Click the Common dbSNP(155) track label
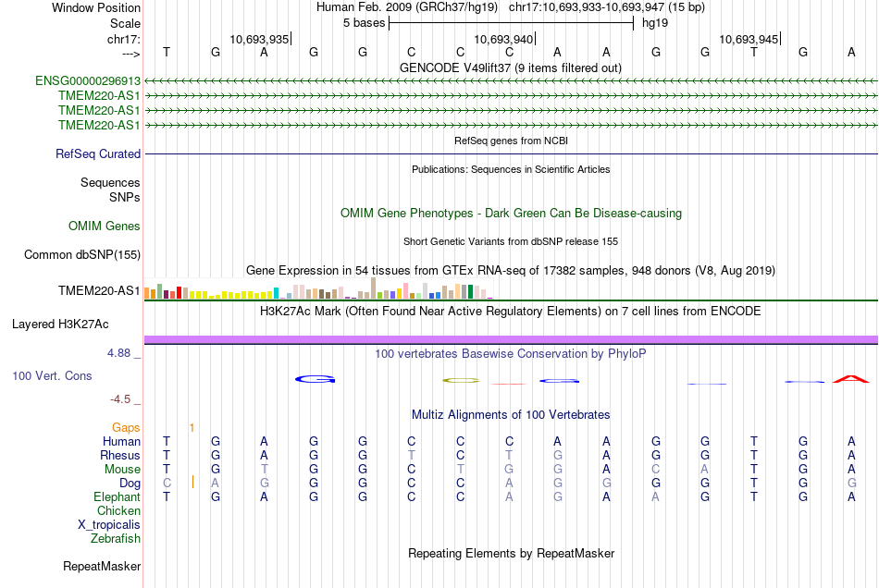879x588 pixels. 81,255
